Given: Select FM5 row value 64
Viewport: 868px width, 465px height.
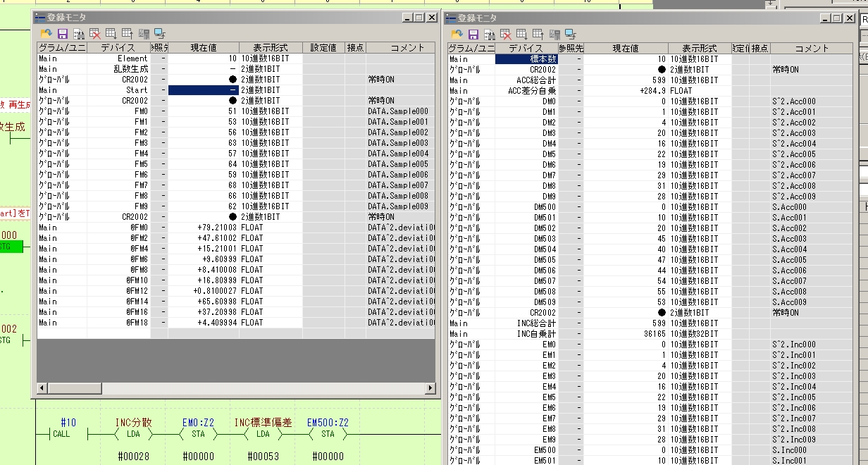Looking at the screenshot, I should tap(203, 164).
